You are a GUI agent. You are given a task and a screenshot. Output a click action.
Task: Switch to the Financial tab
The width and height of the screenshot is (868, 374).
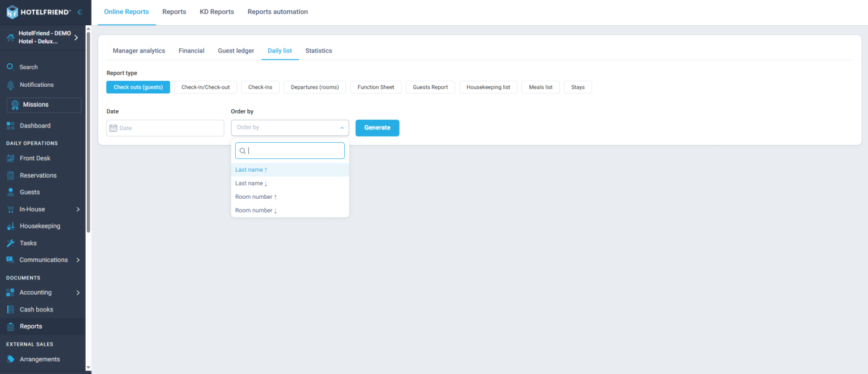coord(192,51)
